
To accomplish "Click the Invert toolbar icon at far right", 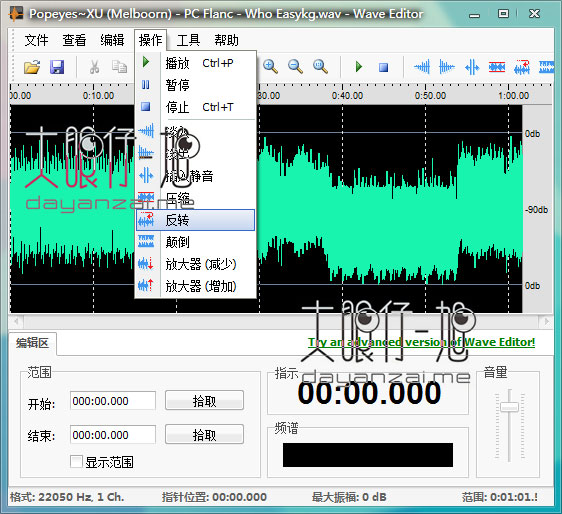I will click(x=546, y=67).
